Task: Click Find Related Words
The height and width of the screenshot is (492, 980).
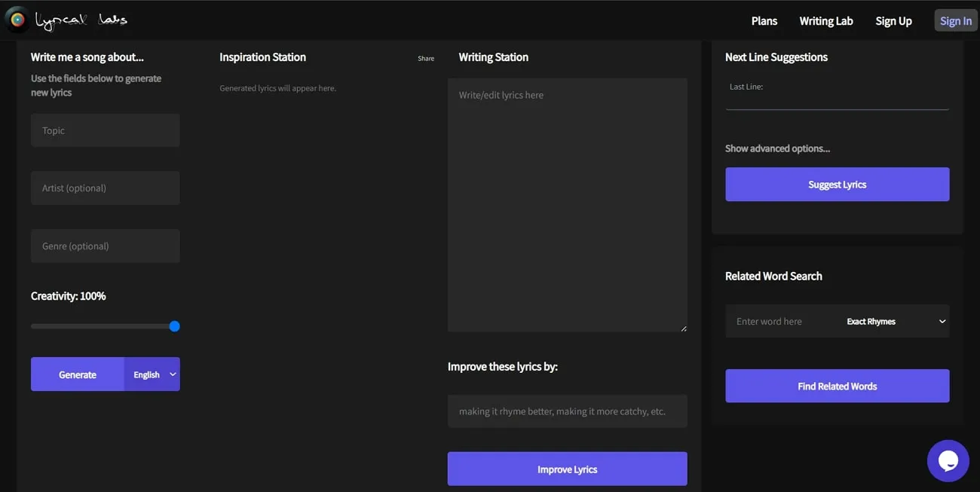Action: click(x=837, y=385)
